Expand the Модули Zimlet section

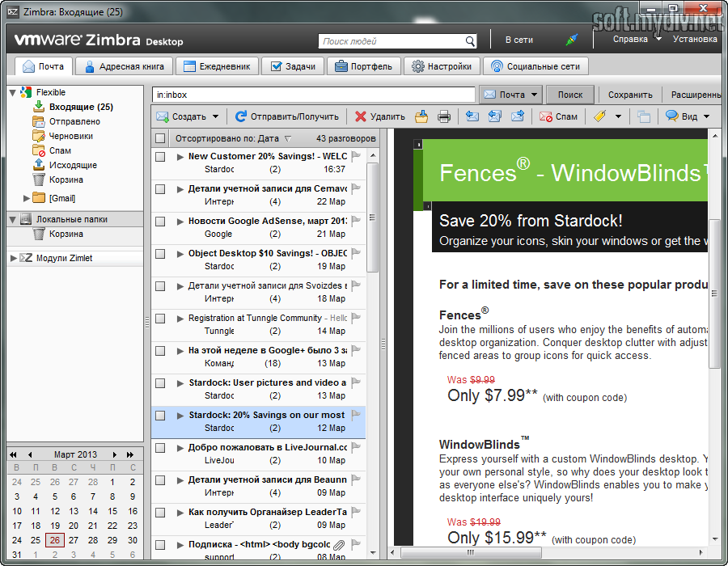(14, 258)
